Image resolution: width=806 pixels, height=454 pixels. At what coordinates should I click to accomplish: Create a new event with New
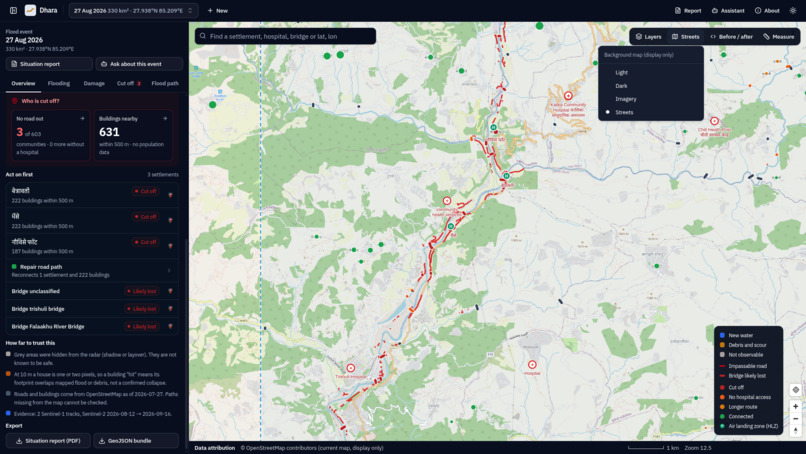click(x=218, y=10)
